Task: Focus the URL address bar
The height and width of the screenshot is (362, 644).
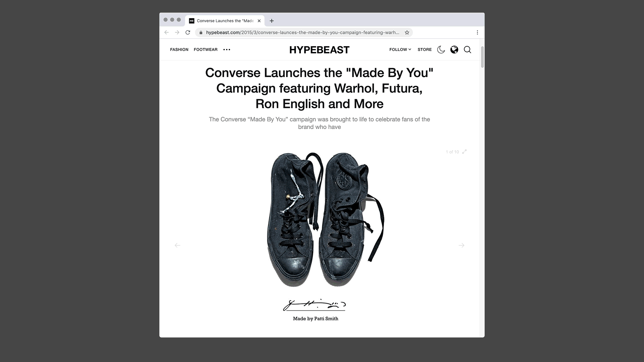Action: coord(303,33)
